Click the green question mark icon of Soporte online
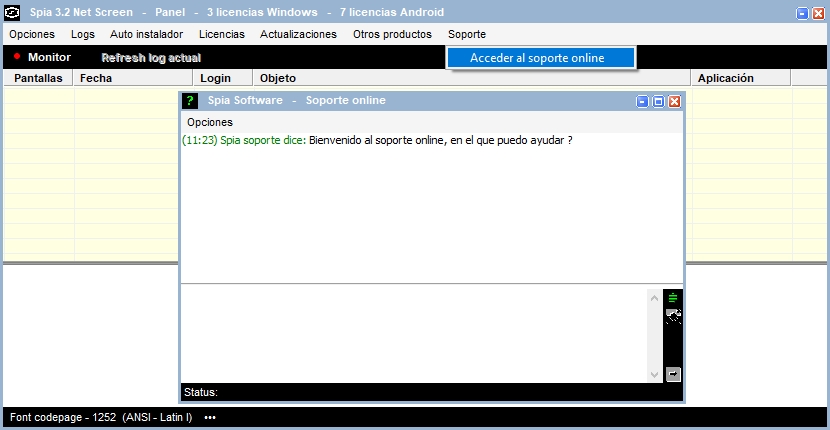Image resolution: width=830 pixels, height=430 pixels. 190,101
